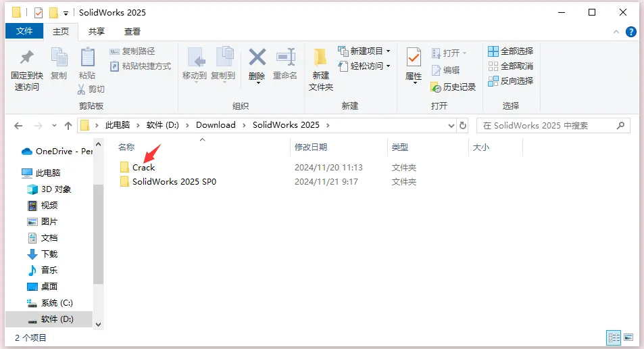Viewport: 644px width, 349px height.
Task: Click the Paste (粘贴) clipboard icon
Action: [x=87, y=57]
